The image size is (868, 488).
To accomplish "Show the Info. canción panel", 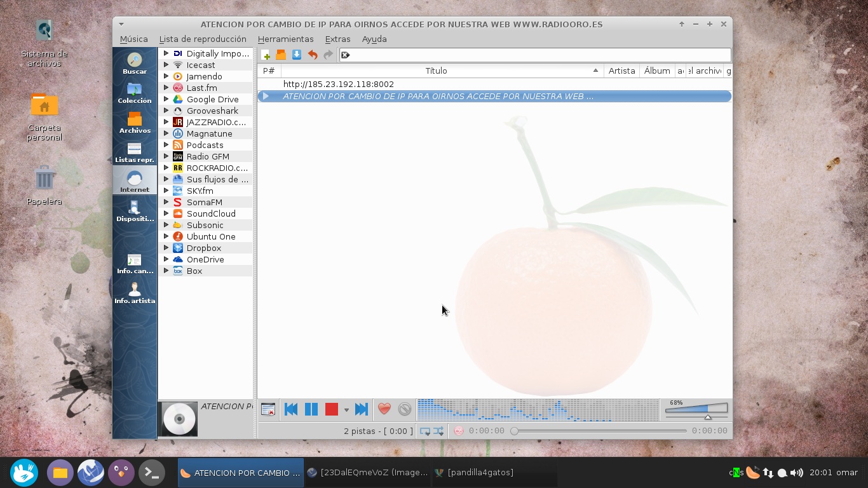I will [135, 263].
